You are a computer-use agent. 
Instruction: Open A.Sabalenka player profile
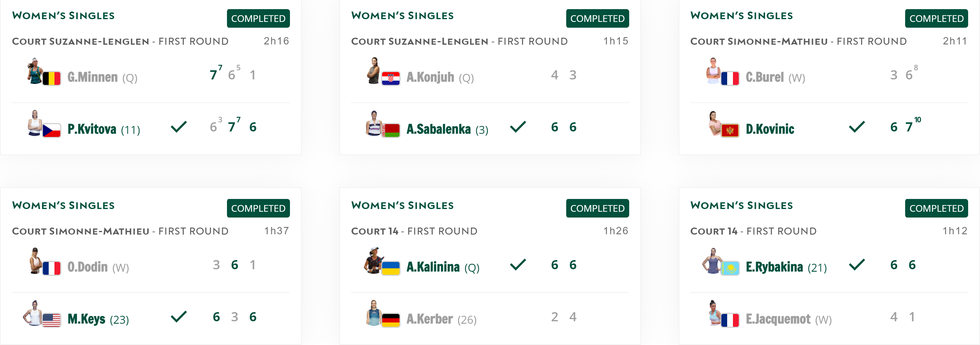[438, 129]
